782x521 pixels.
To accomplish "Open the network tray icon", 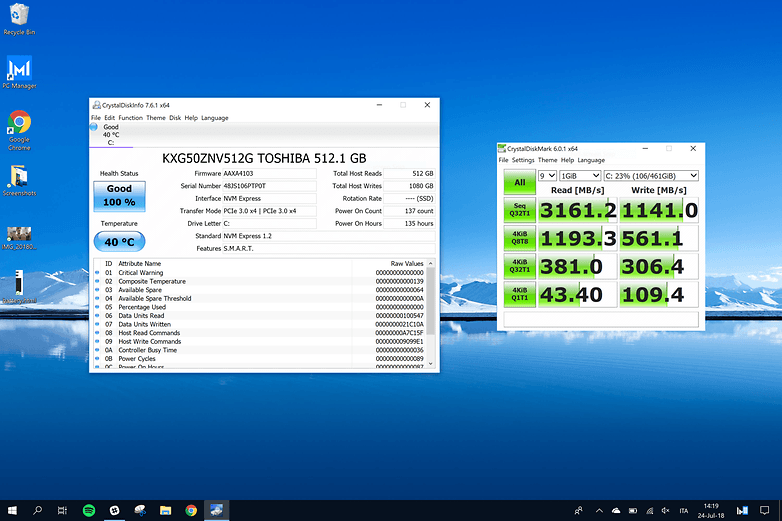I will click(649, 511).
